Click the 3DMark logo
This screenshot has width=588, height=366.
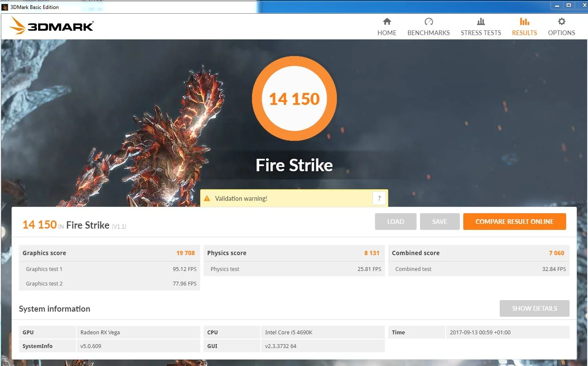click(x=51, y=26)
